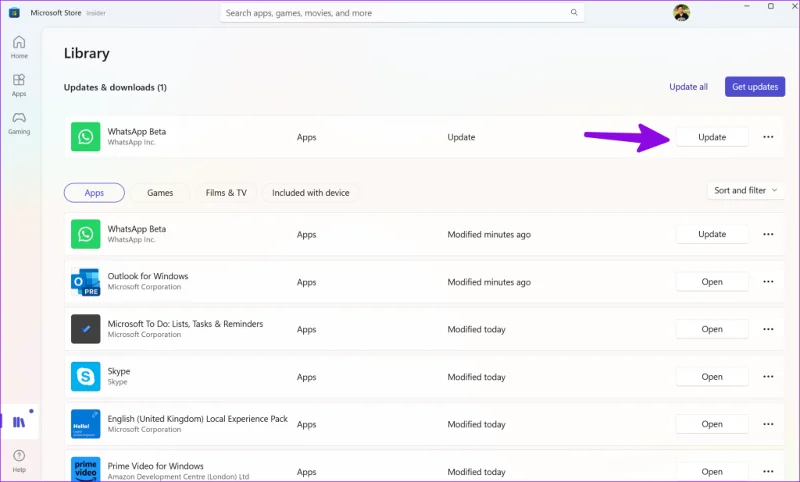
Task: Click the Microsoft To Do app icon
Action: tap(86, 329)
